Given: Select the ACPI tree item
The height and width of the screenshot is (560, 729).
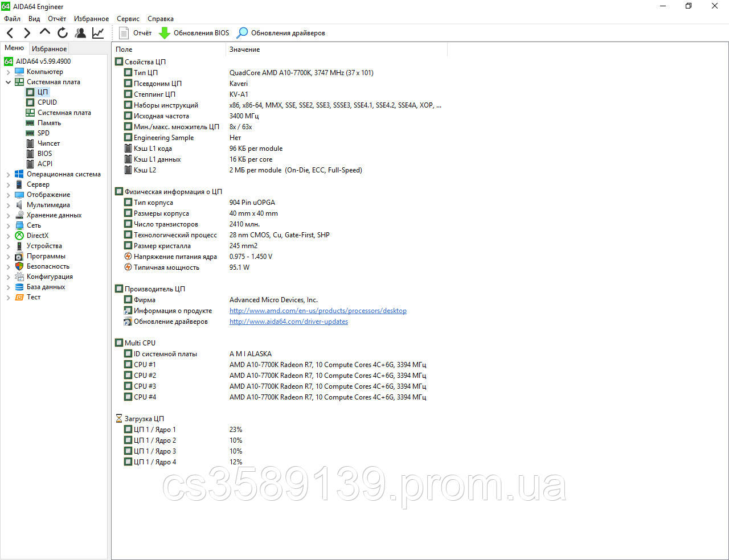Looking at the screenshot, I should (x=45, y=164).
